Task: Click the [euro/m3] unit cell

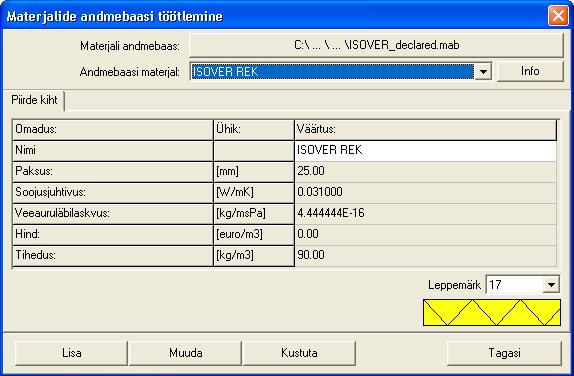Action: (x=254, y=234)
